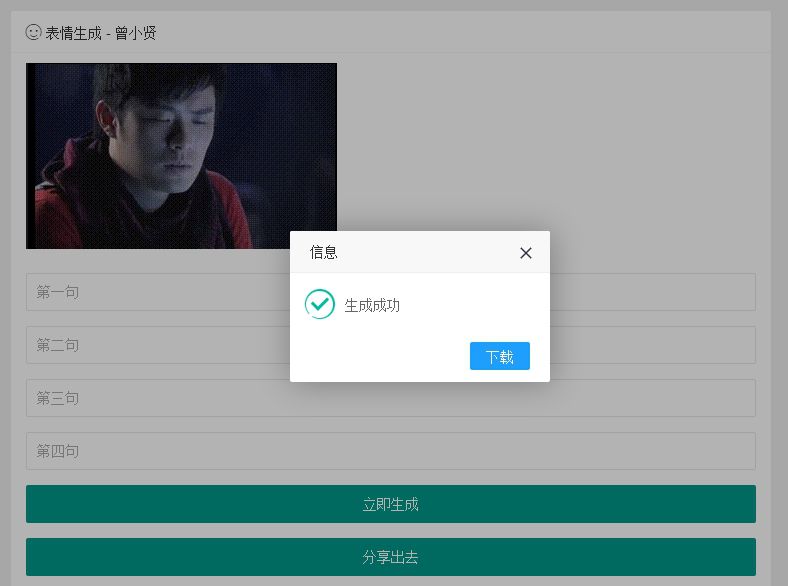Click empty dialog footer left of 下载
Screen dimensions: 788x586
tap(380, 356)
